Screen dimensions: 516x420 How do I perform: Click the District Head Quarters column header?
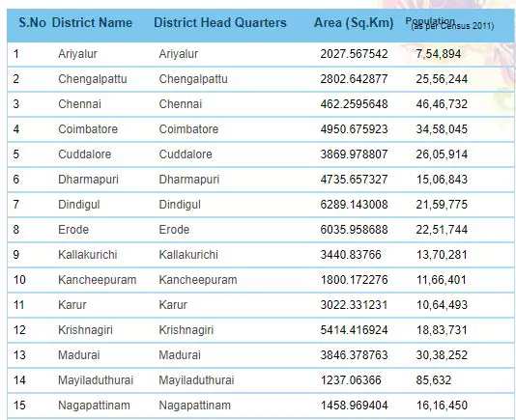[x=220, y=23]
